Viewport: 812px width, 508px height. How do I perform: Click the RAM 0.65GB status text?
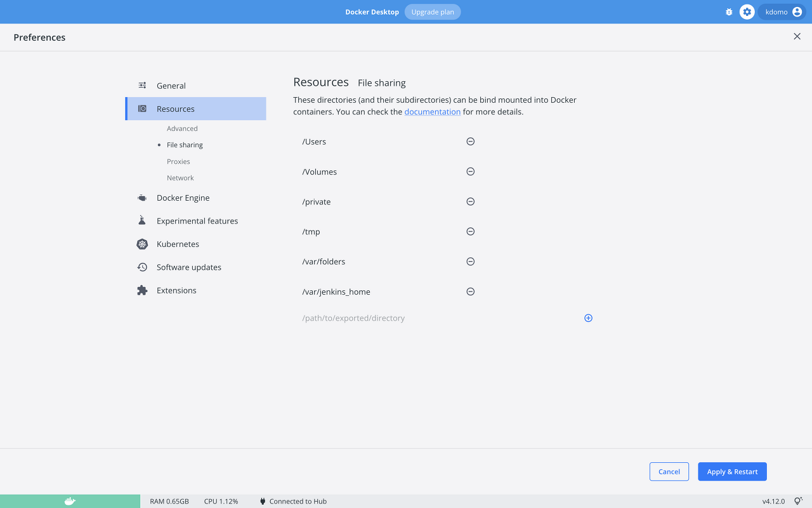coord(169,501)
